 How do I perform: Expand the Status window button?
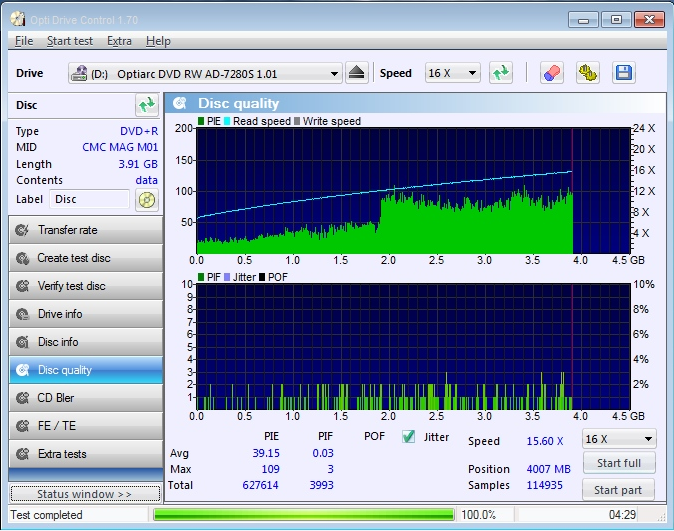(85, 494)
